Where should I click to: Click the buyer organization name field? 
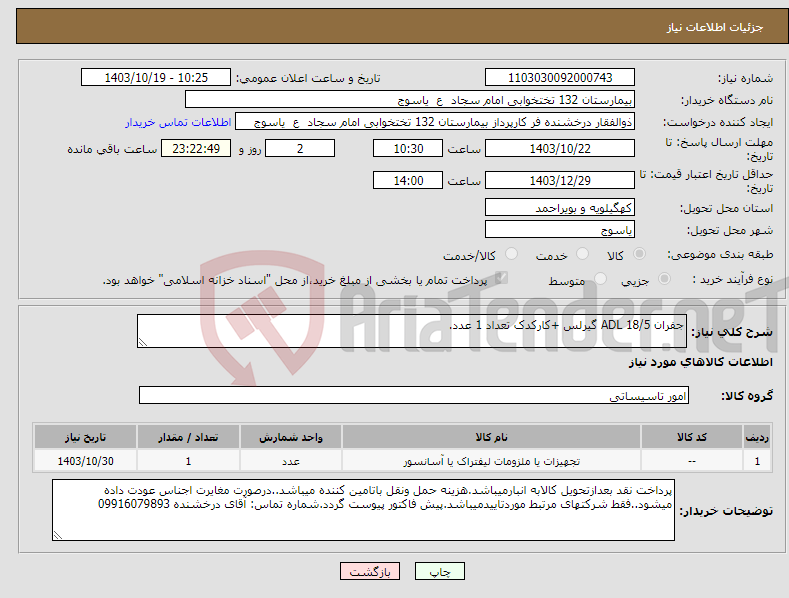click(x=410, y=100)
